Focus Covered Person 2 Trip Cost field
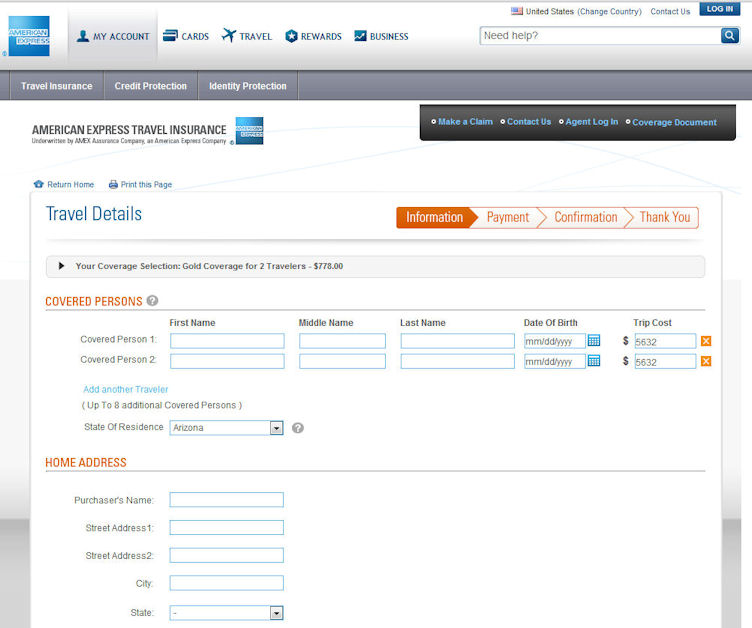 click(x=665, y=361)
